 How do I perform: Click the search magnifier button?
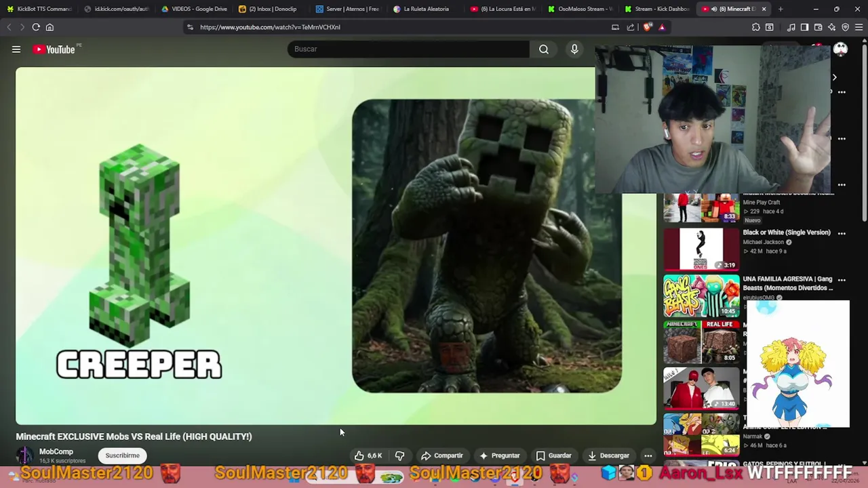(x=544, y=49)
